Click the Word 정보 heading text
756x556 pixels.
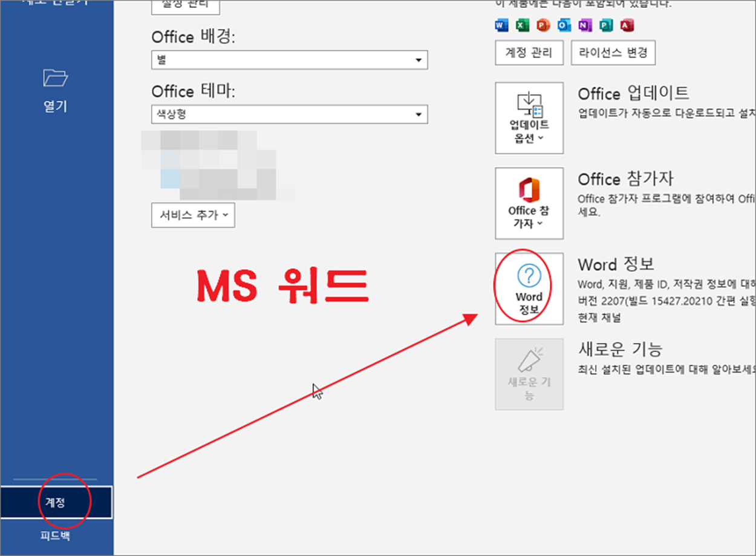[x=616, y=264]
